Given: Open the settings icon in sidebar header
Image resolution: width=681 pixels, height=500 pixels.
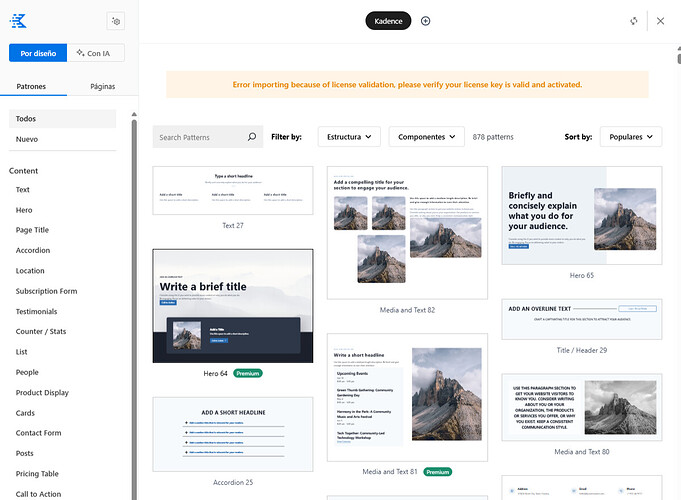Looking at the screenshot, I should coord(116,20).
